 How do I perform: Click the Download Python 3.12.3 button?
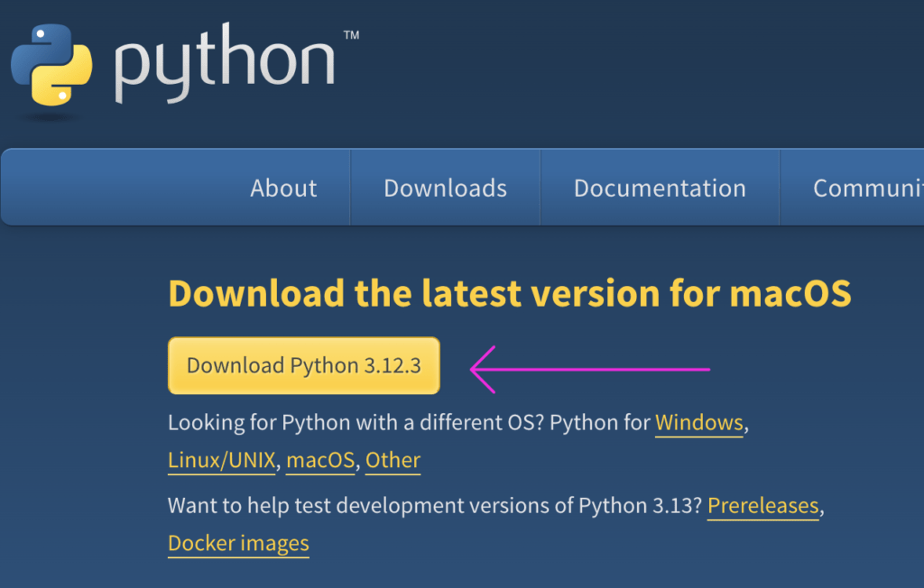pyautogui.click(x=304, y=365)
